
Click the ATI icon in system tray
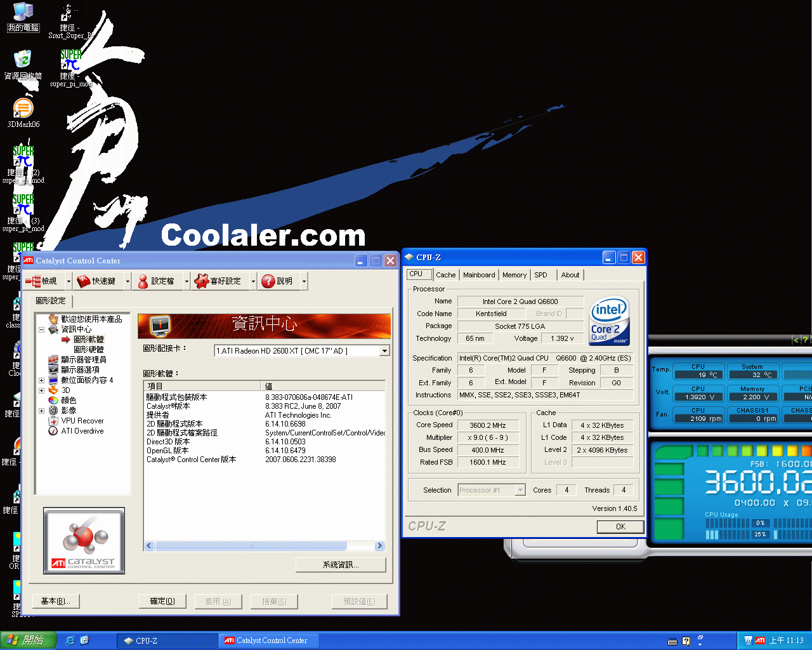coord(760,640)
